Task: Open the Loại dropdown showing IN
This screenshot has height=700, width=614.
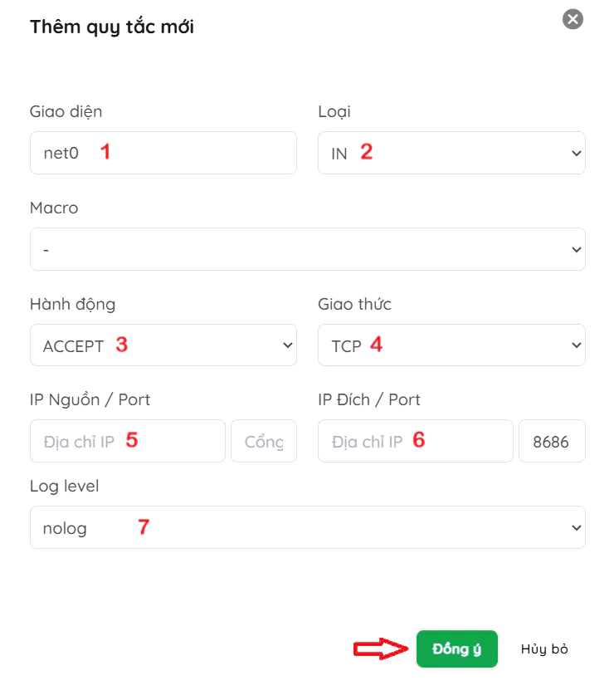Action: [451, 153]
